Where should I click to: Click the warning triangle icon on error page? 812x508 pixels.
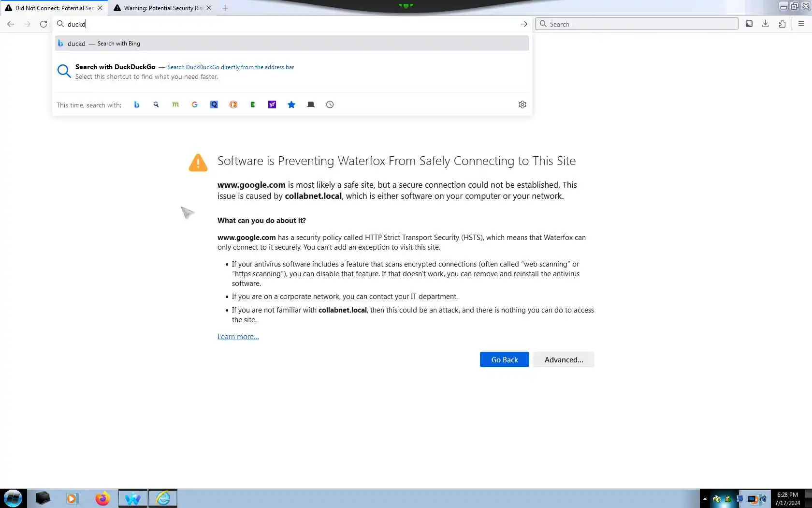click(198, 163)
